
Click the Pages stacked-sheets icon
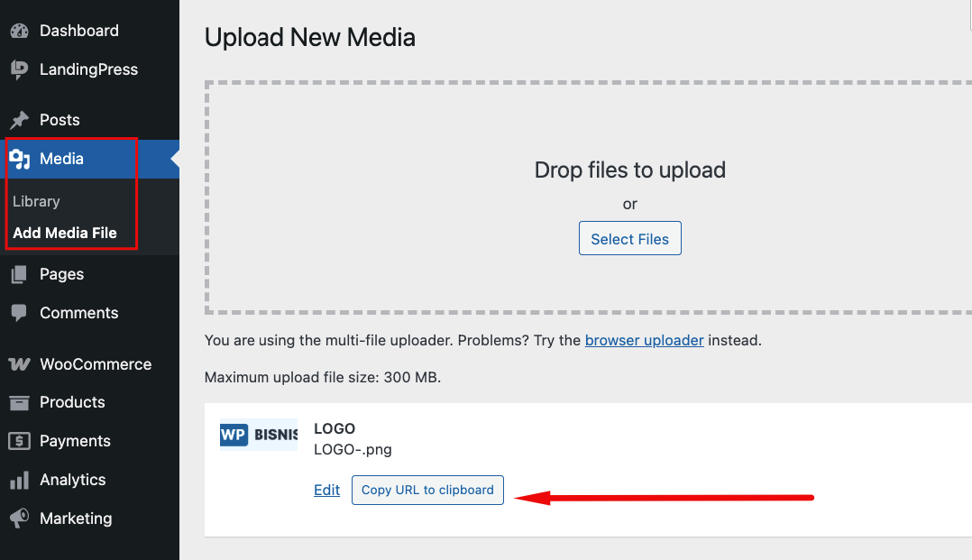tap(19, 274)
